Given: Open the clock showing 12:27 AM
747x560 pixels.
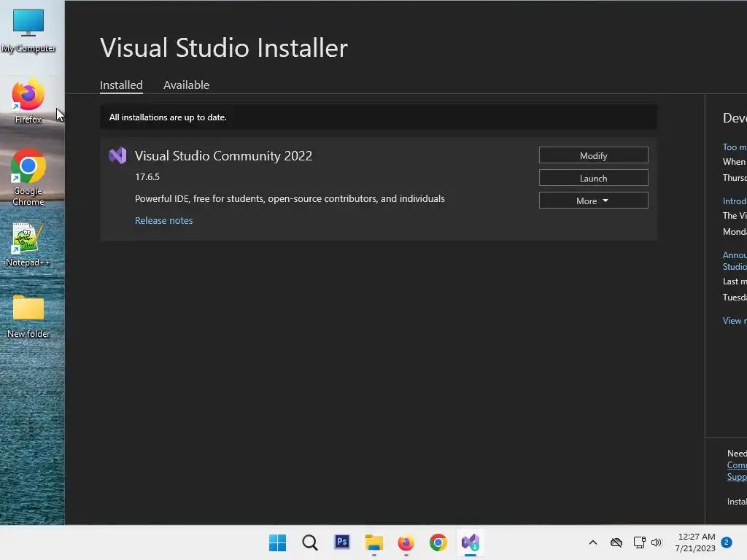Looking at the screenshot, I should (695, 542).
